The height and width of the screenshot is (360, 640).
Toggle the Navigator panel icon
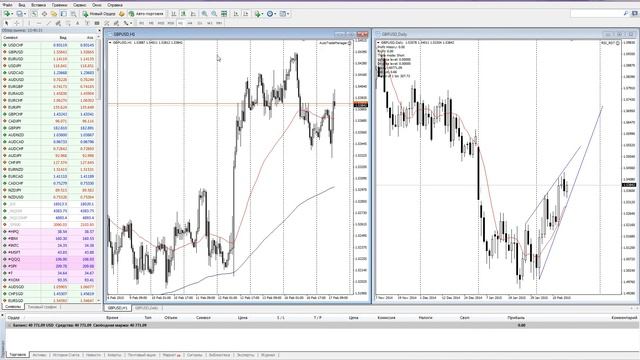54,13
